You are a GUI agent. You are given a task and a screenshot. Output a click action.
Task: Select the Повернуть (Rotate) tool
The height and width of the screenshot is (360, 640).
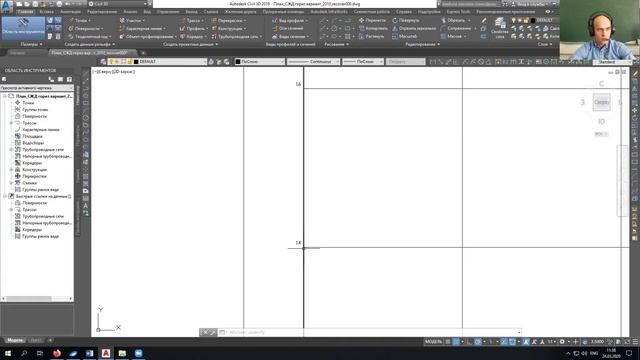(x=405, y=20)
